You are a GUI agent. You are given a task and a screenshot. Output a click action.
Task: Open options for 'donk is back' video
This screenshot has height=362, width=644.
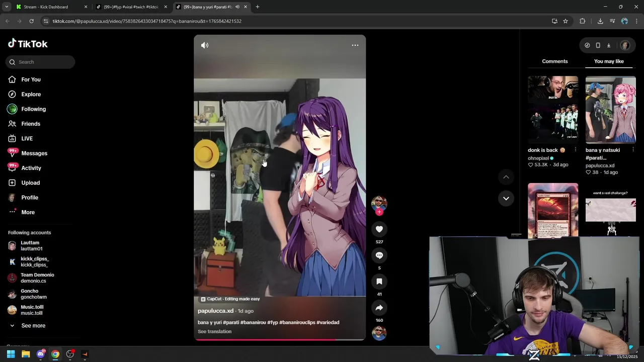coord(576,150)
